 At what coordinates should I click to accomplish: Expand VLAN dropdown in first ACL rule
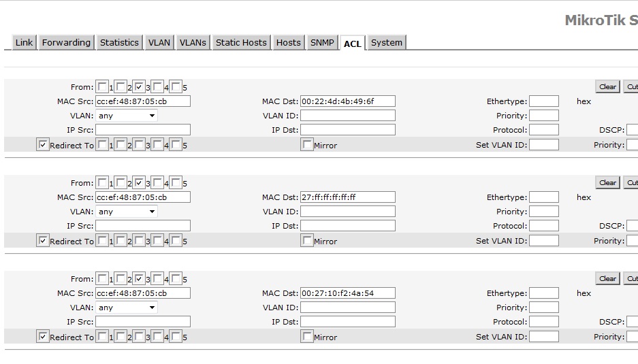[127, 116]
